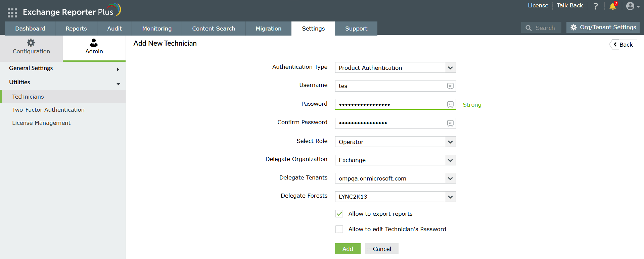Expand the General Settings section
The image size is (644, 259).
64,68
